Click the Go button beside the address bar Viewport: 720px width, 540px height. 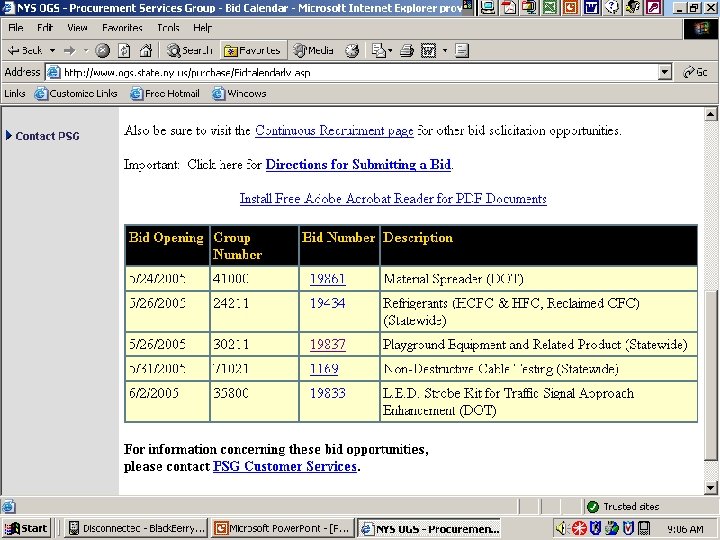pyautogui.click(x=696, y=72)
